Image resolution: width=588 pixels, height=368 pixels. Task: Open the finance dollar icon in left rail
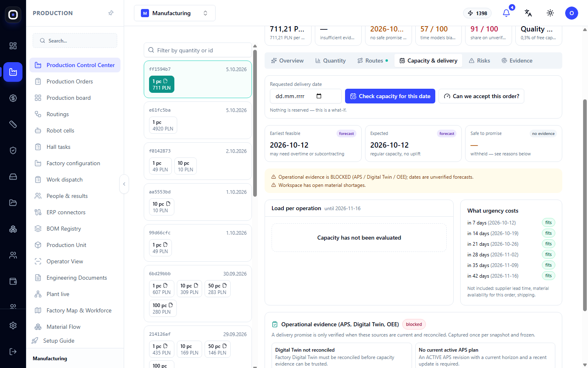13,98
